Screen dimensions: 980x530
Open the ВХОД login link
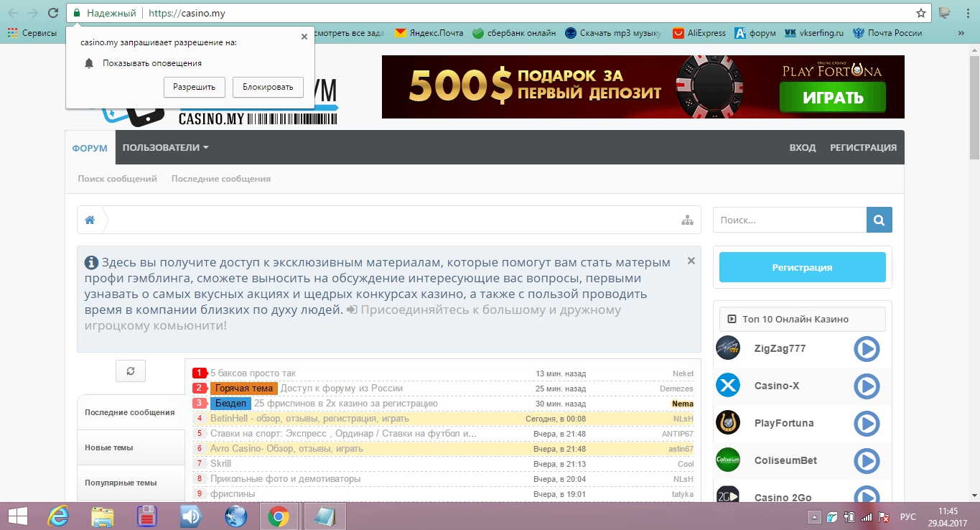pos(803,147)
